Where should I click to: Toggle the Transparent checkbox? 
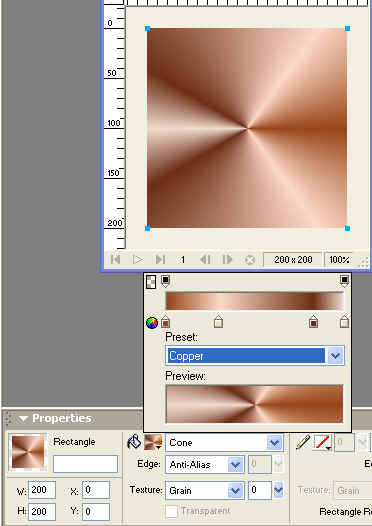[171, 511]
